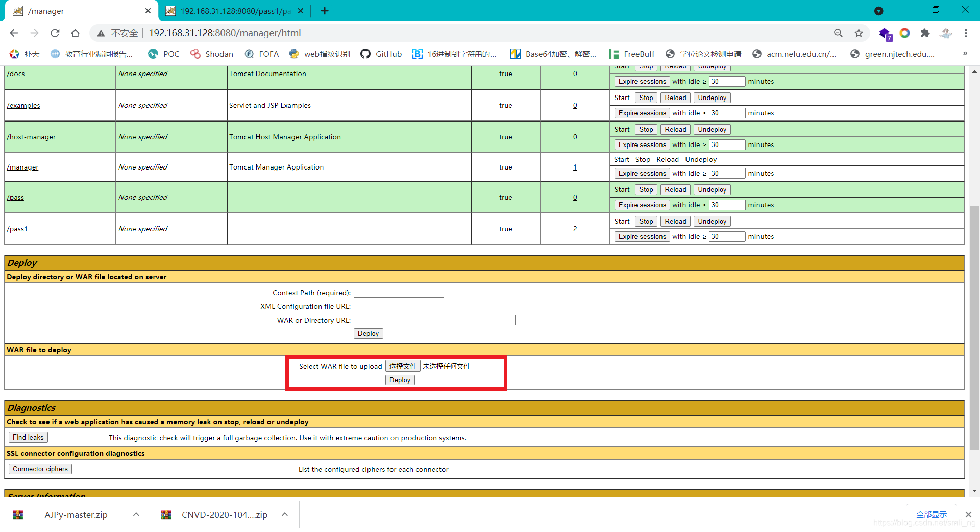Screen dimensions: 980x532
Task: Open the Base64加密 bookmark
Action: tap(553, 54)
